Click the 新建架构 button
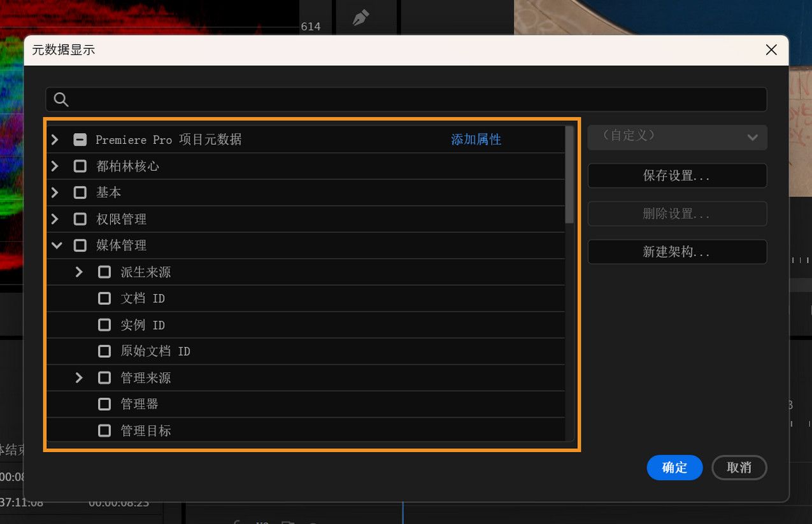 [677, 251]
